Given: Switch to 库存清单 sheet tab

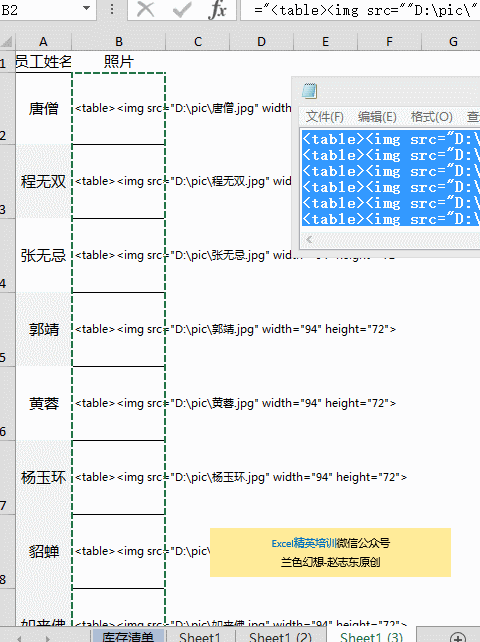Looking at the screenshot, I should point(128,636).
